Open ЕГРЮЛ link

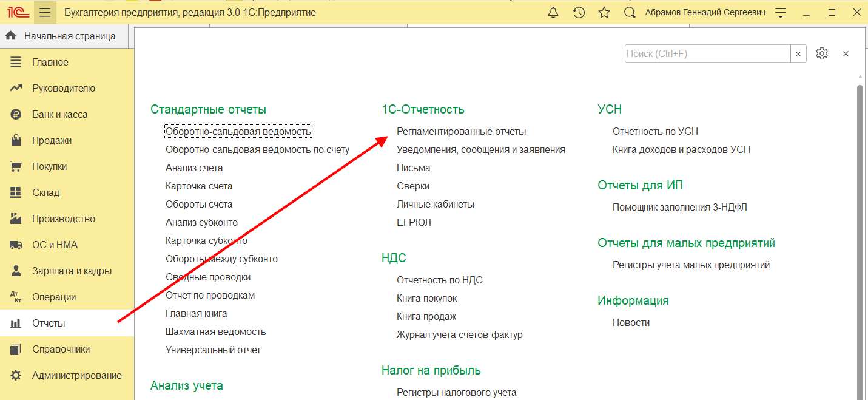pyautogui.click(x=414, y=222)
